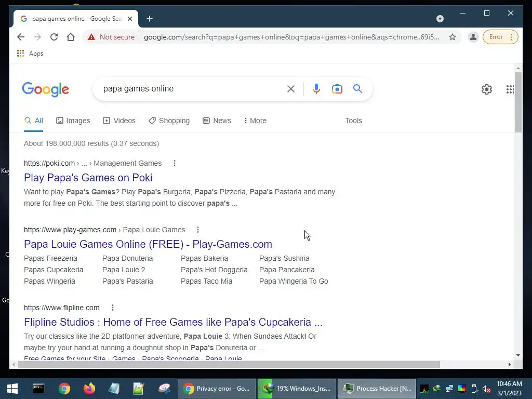Click the Papas Cupcakeria sitelink
Screen dimensions: 532x399
point(54,270)
